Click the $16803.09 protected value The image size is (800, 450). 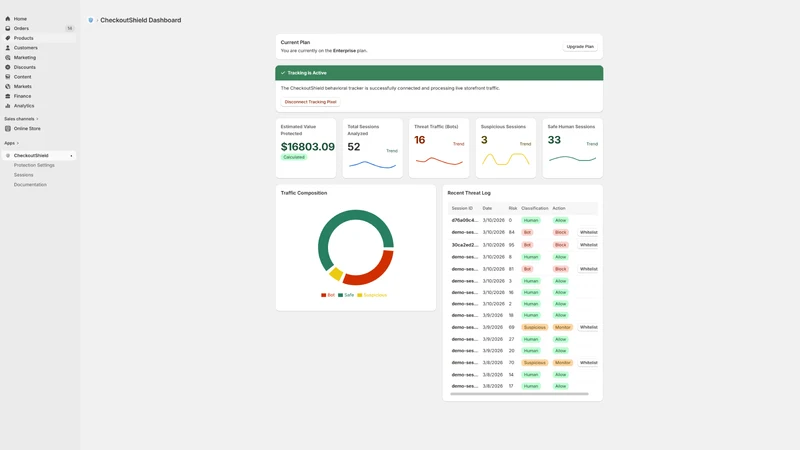[308, 147]
